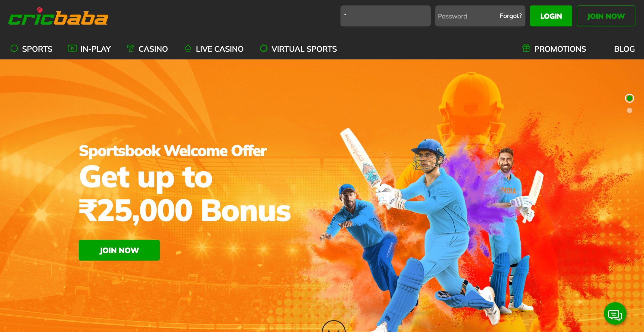
Task: Open the live chat bubble
Action: [x=615, y=314]
